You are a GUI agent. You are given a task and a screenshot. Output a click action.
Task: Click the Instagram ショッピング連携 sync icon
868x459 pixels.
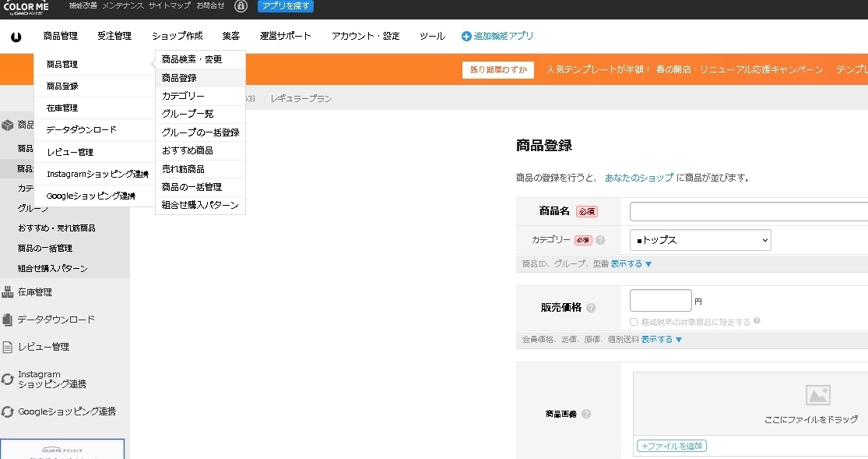coord(7,380)
